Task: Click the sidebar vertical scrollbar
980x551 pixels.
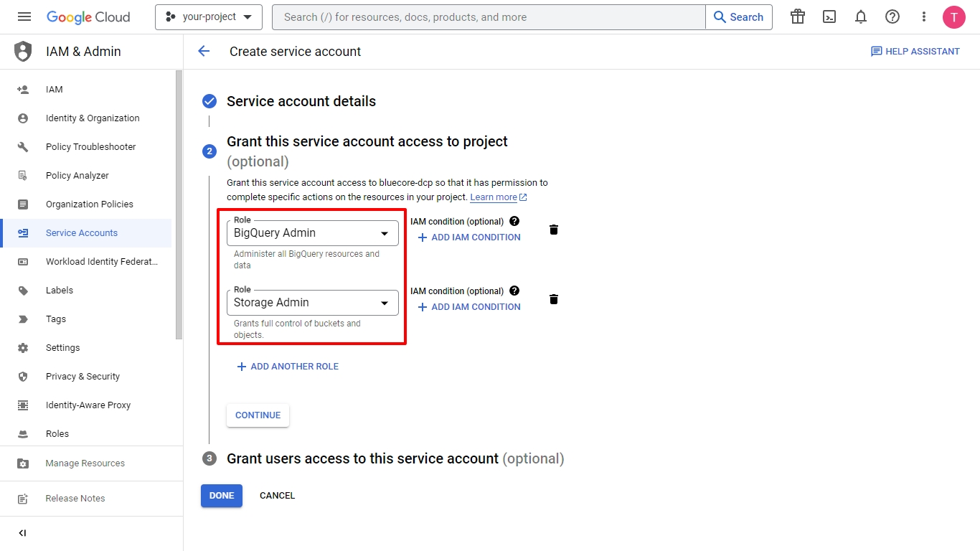Action: tap(179, 204)
